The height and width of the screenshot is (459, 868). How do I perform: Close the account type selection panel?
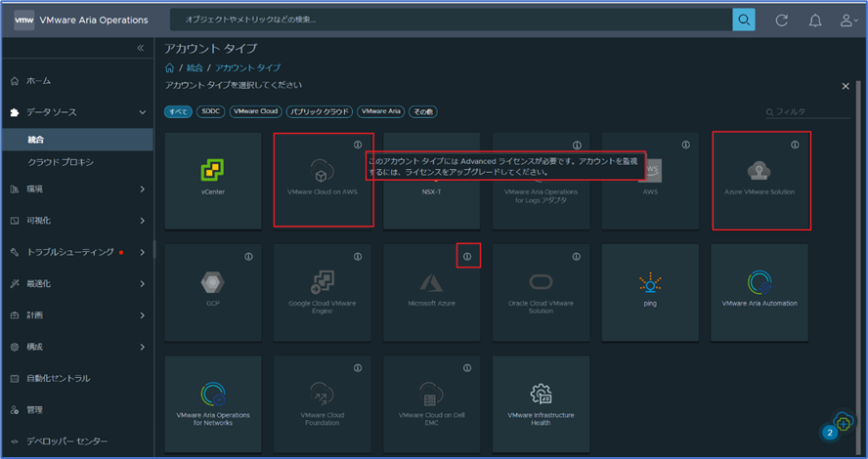[x=846, y=86]
